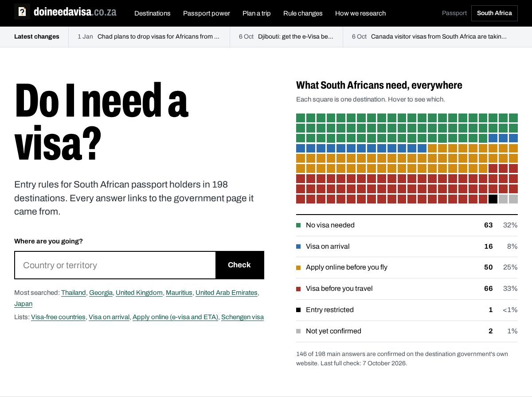View Rule changes section
The image size is (532, 399).
303,13
